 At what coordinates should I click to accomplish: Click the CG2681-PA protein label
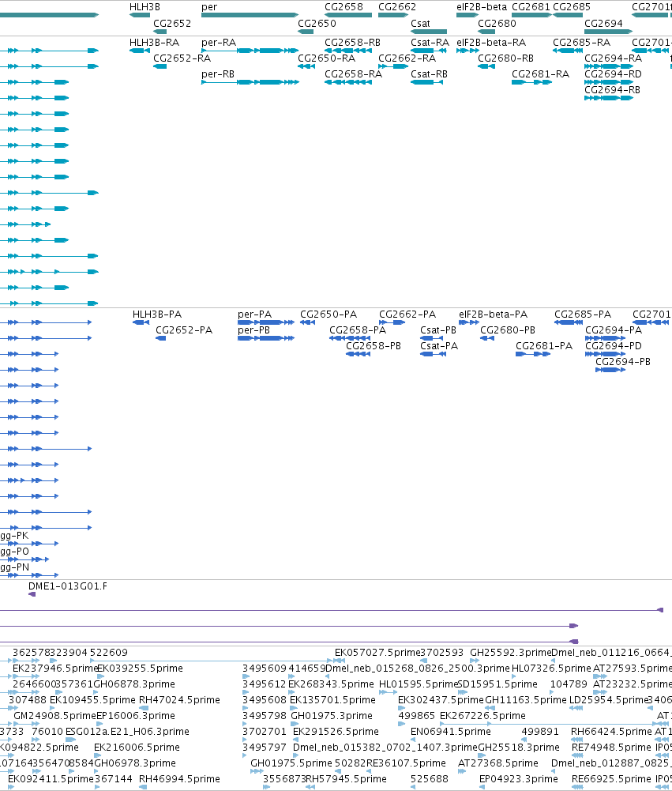pos(544,345)
